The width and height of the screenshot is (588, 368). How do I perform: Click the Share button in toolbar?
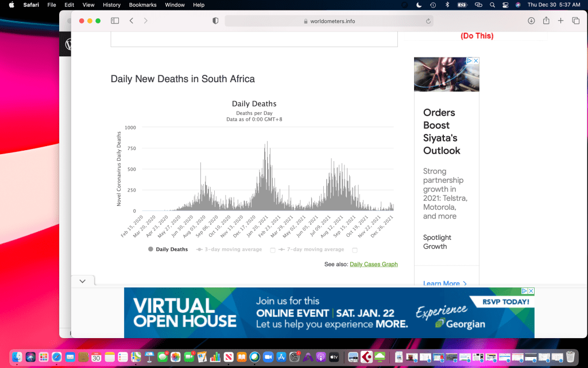click(546, 21)
